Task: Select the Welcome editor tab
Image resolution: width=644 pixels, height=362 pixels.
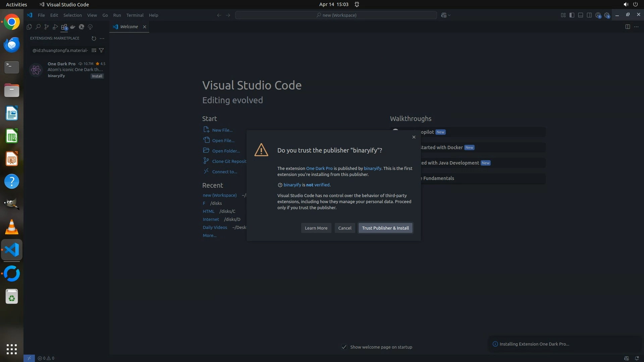Action: [x=129, y=27]
